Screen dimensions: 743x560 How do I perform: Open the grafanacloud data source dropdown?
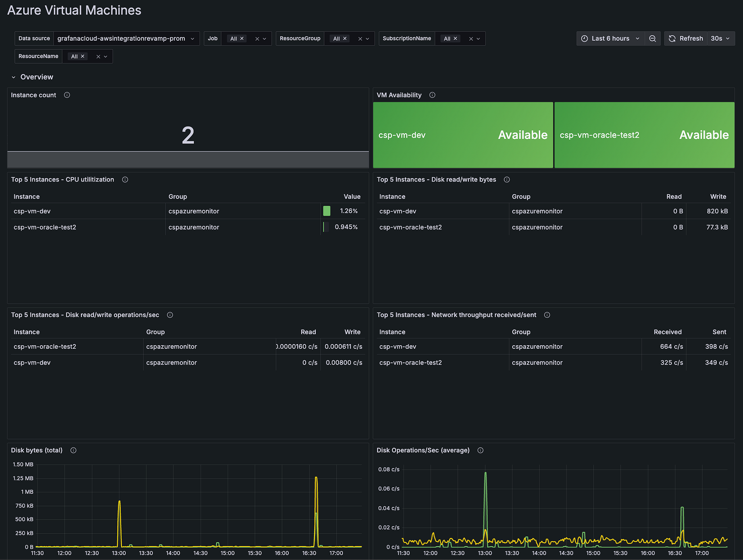coord(127,38)
